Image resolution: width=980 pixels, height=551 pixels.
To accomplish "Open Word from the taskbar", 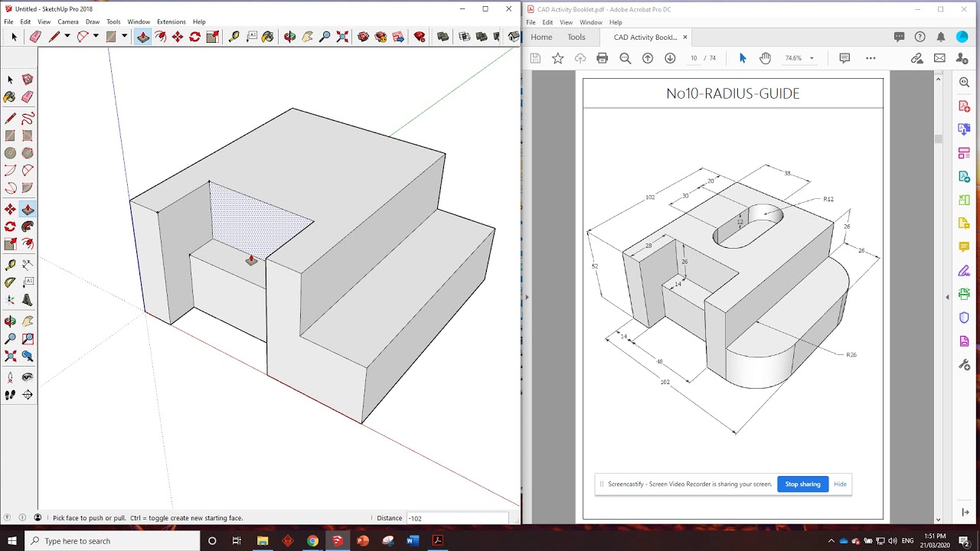I will (412, 541).
